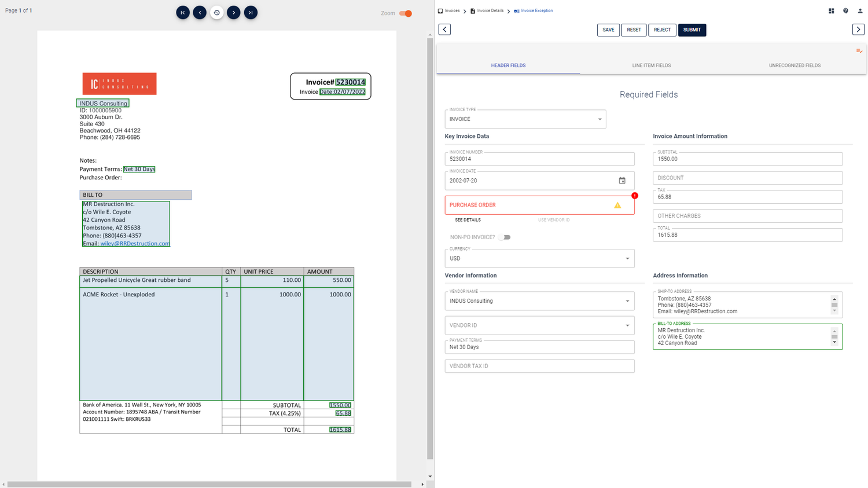
Task: Submit the invoice for processing
Action: click(x=692, y=30)
